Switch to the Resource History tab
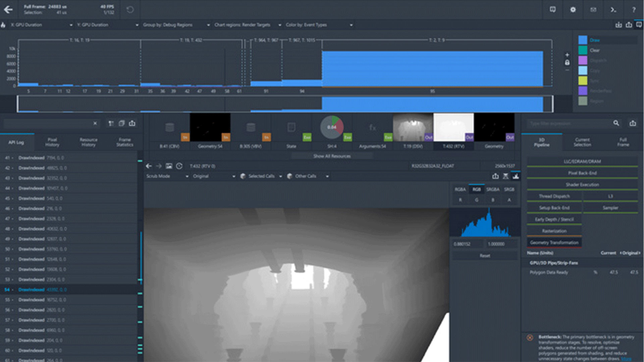 (x=88, y=142)
